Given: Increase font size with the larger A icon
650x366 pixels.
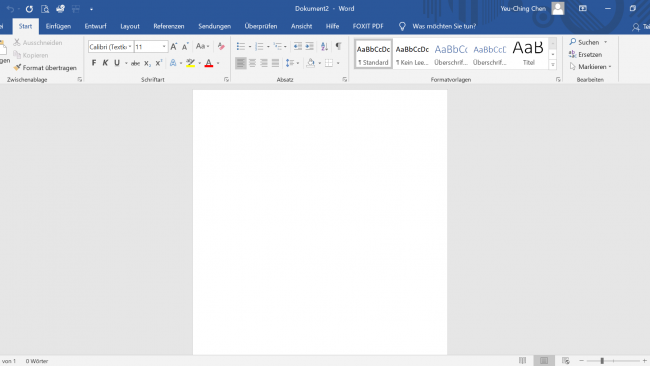Looking at the screenshot, I should coord(174,46).
